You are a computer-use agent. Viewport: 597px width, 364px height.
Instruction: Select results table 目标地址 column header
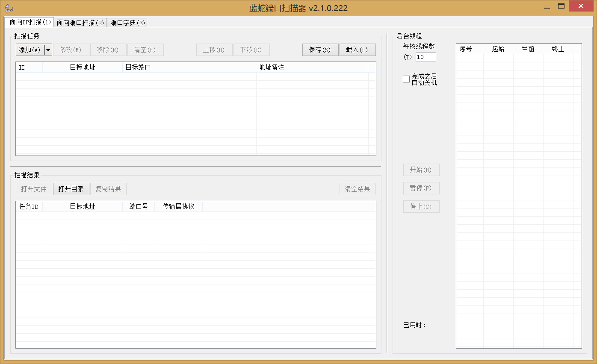click(x=83, y=207)
